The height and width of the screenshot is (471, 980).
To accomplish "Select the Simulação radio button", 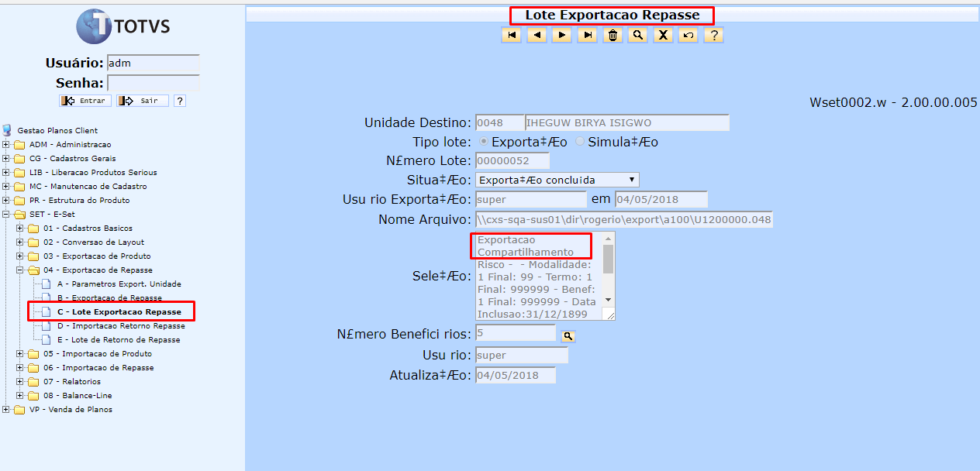I will (580, 142).
